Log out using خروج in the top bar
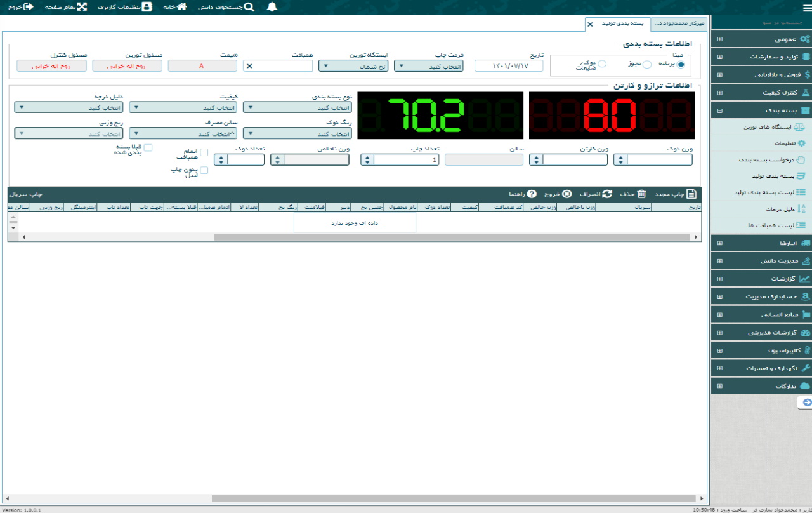The image size is (812, 513). pyautogui.click(x=20, y=7)
